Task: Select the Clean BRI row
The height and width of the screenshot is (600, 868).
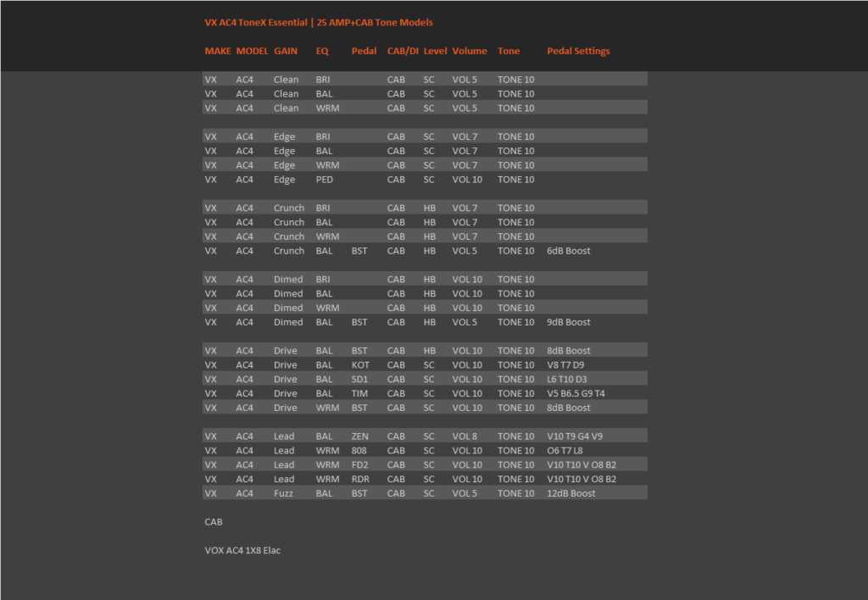Action: pos(426,79)
